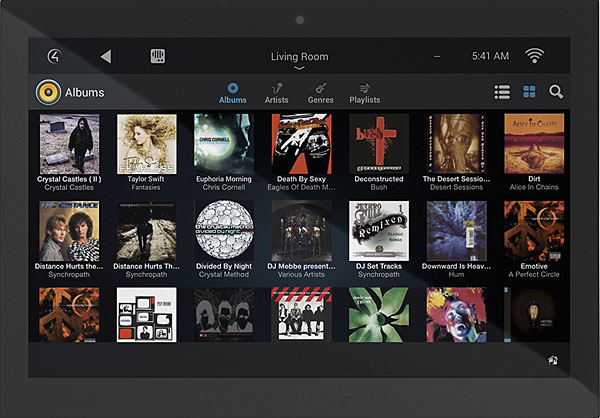Screen dimensions: 600x418
Task: Switch to the Artists tab
Action: [276, 93]
